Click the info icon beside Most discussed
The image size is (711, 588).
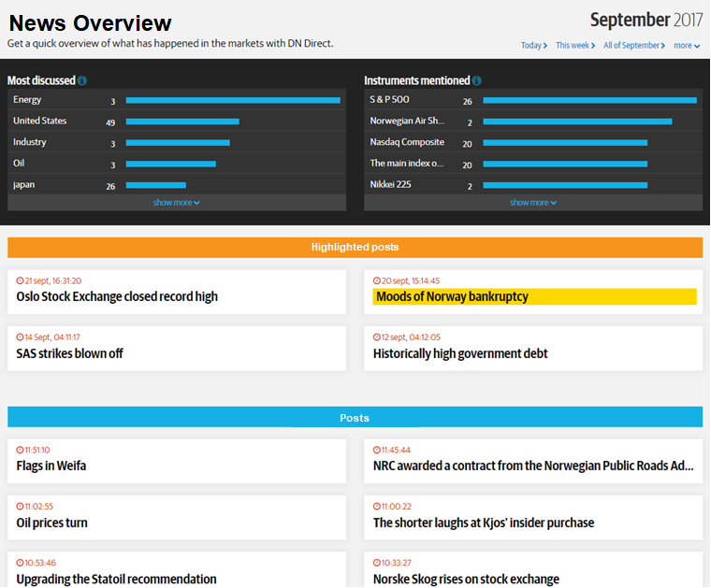coord(82,80)
